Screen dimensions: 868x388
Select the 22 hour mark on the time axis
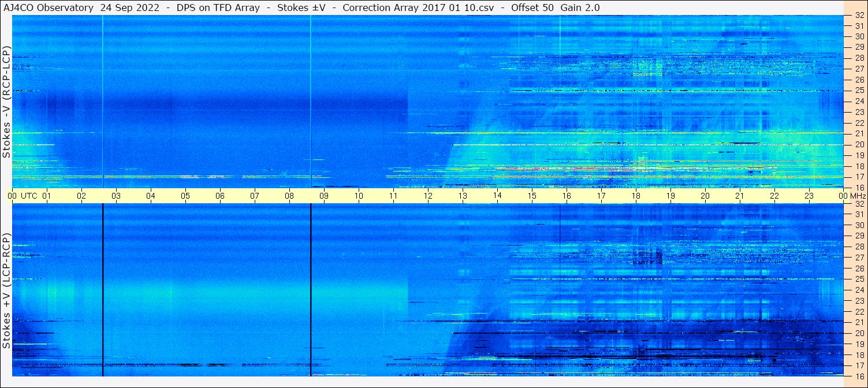[774, 196]
